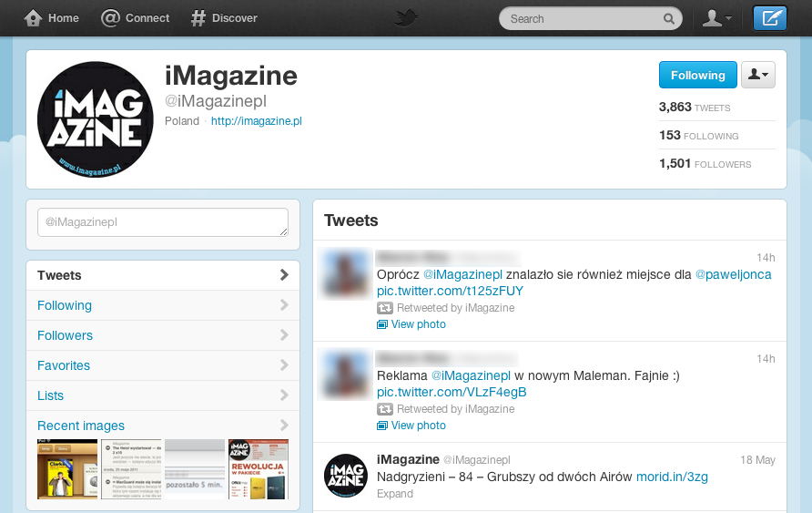812x513 pixels.
Task: Click retweet icon under Oprócz tweet
Action: click(385, 308)
